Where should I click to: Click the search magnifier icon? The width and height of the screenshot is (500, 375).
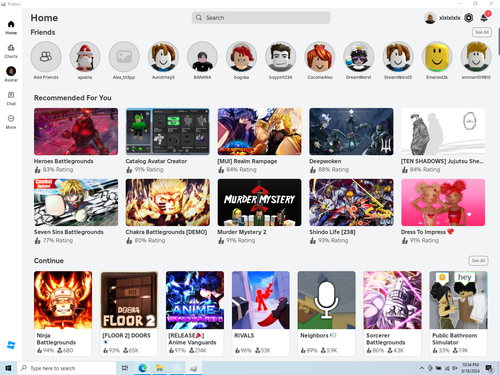click(x=199, y=18)
